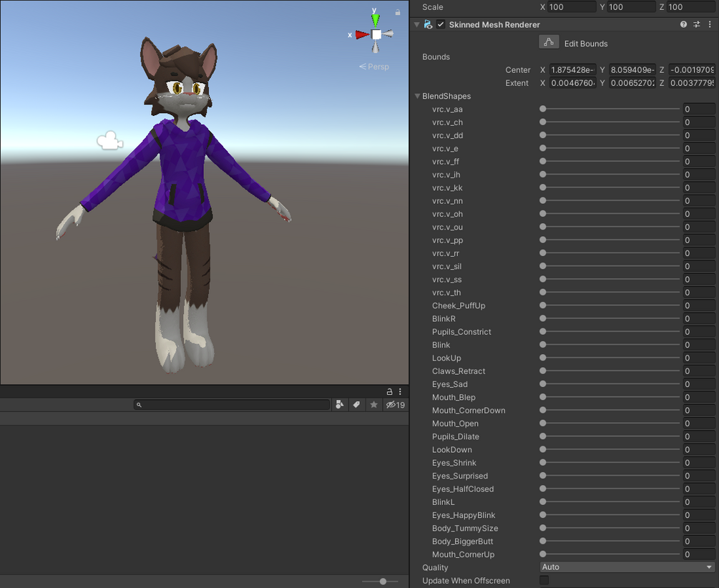Click the LookUp slider handle
The height and width of the screenshot is (588, 719).
tap(543, 358)
